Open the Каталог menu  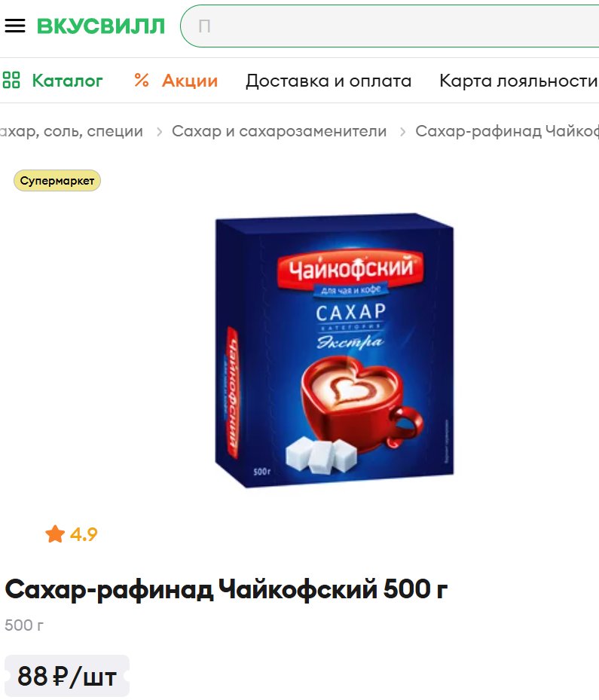click(x=67, y=81)
